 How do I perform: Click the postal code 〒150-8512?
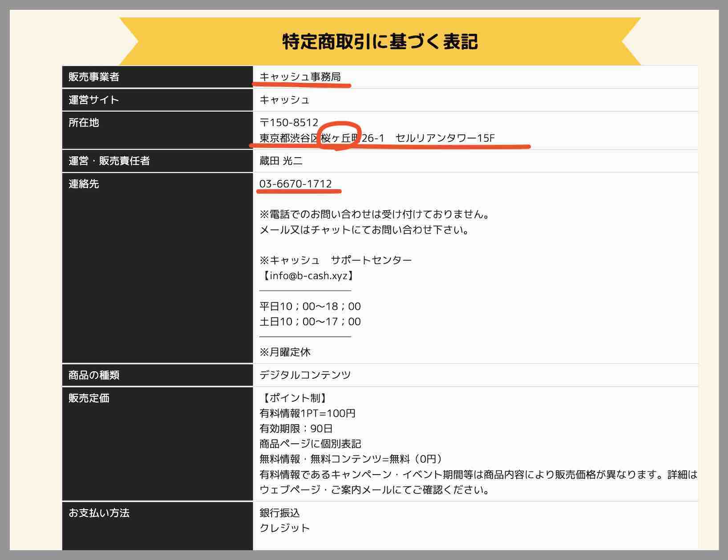[x=288, y=123]
